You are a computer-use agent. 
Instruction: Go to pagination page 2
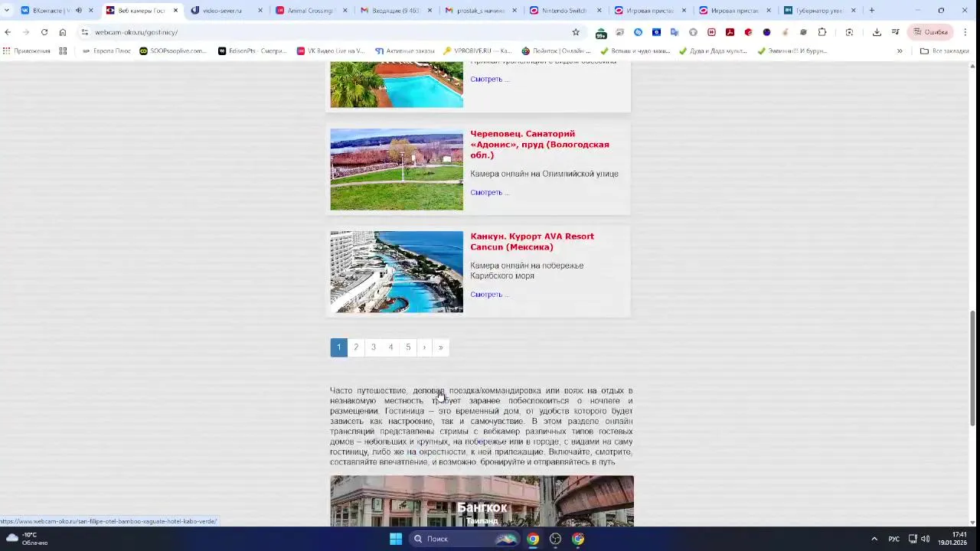coord(356,347)
